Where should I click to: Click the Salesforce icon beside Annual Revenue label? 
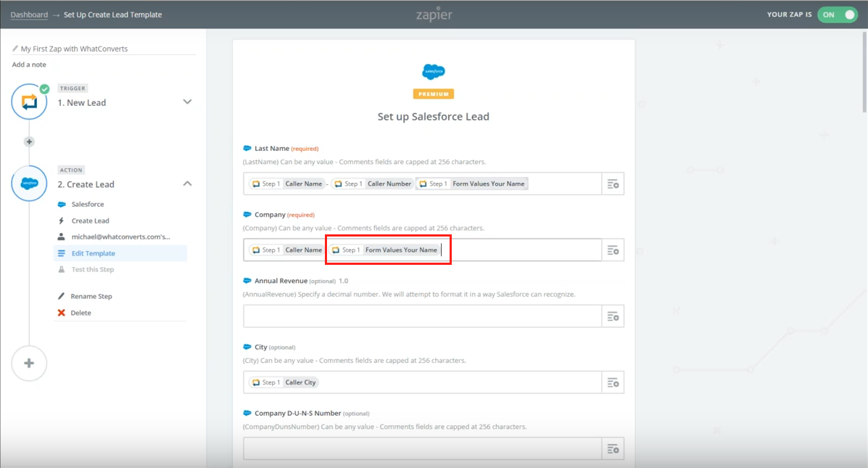pyautogui.click(x=247, y=281)
